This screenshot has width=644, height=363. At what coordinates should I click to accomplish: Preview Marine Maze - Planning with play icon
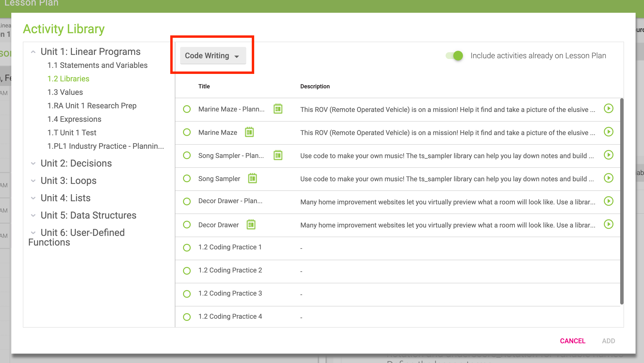point(608,109)
